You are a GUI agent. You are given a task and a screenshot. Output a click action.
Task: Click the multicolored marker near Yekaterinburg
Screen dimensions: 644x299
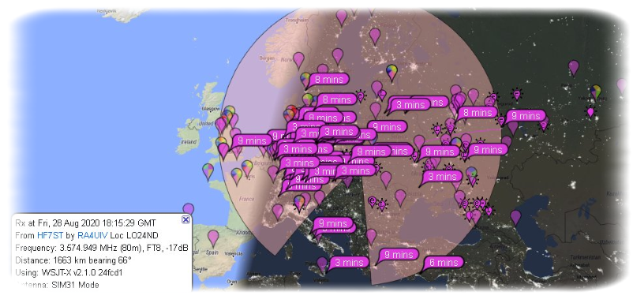[x=595, y=92]
